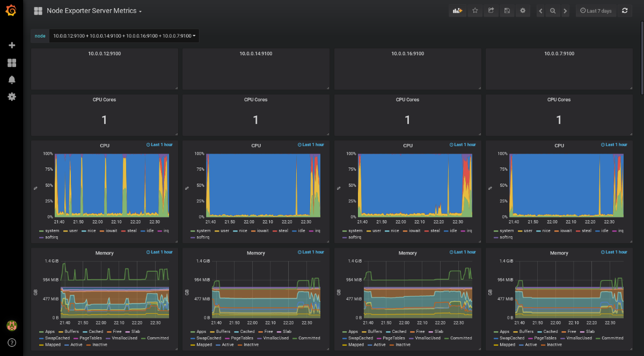
Task: Open the 10.0.0.16:9100 panel title menu
Action: pos(408,54)
